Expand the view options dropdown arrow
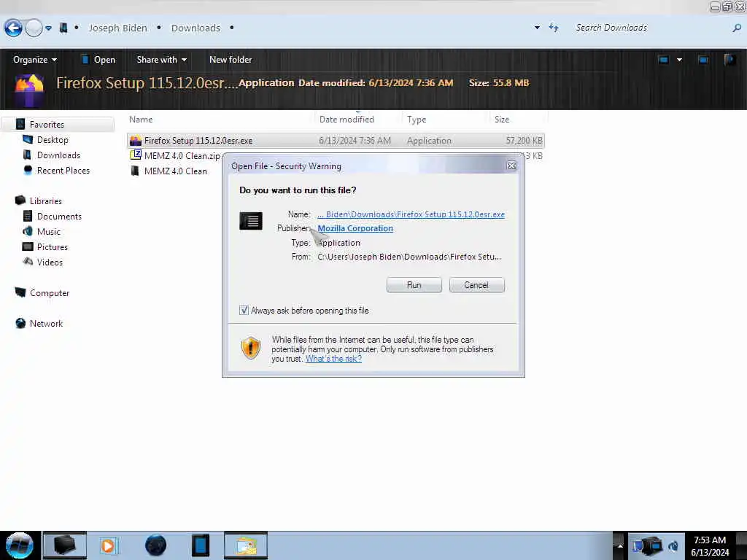Viewport: 747px width, 560px height. click(x=679, y=60)
